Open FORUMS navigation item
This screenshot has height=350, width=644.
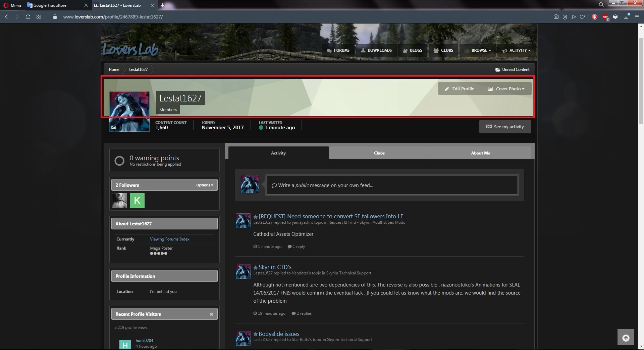tap(338, 50)
